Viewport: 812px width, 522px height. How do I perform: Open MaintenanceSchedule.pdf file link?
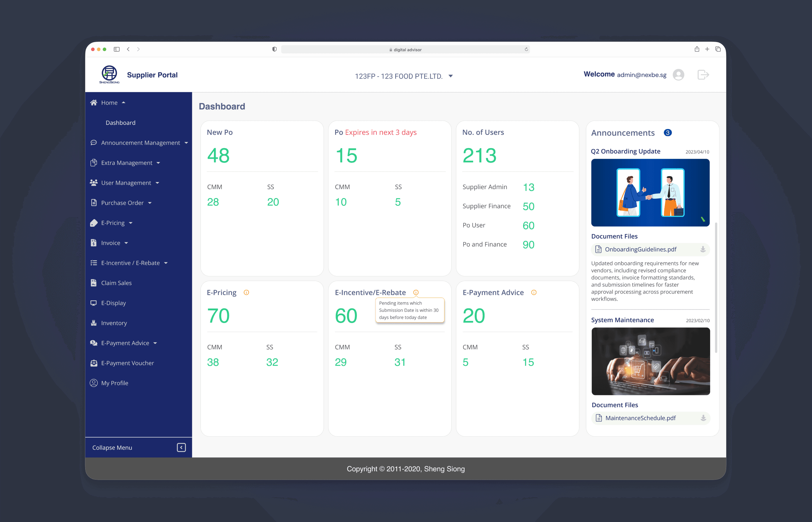coord(641,418)
